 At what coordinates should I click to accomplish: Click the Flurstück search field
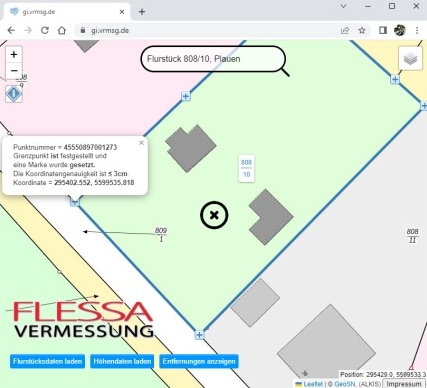(213, 59)
